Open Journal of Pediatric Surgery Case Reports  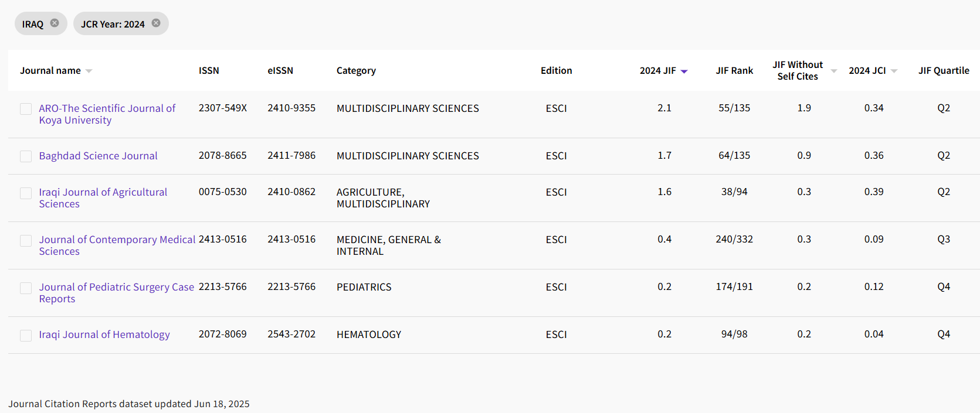point(116,287)
